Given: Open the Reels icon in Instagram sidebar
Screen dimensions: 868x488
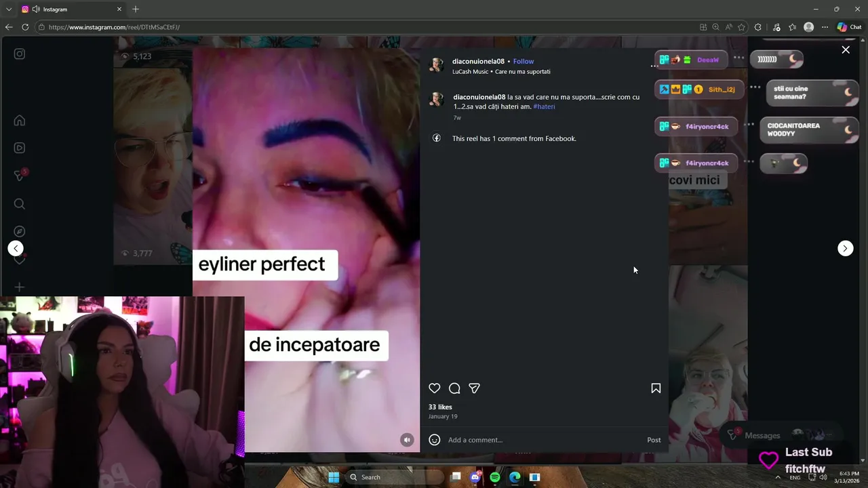Looking at the screenshot, I should coord(20,148).
